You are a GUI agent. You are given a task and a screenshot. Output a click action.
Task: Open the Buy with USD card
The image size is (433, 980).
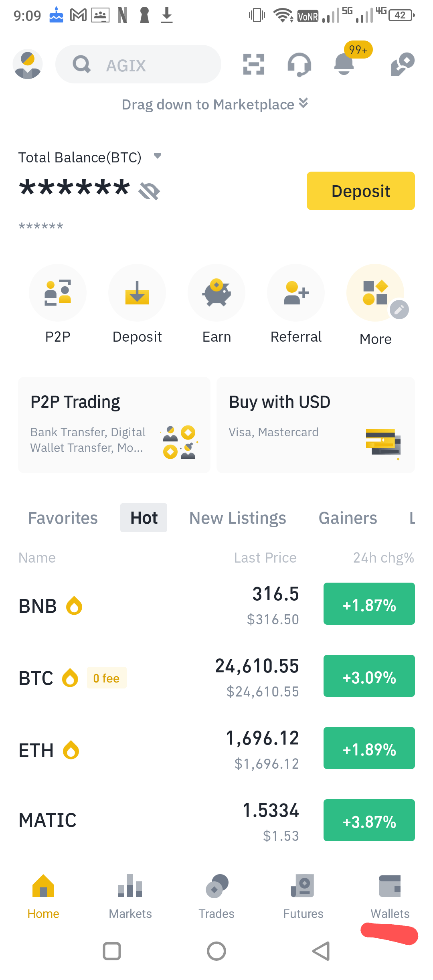point(316,425)
